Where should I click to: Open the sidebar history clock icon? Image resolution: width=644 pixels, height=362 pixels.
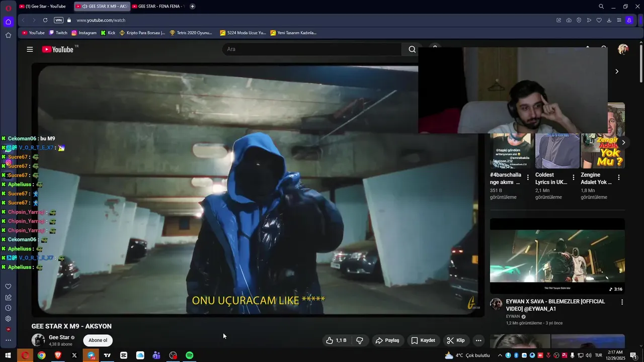pyautogui.click(x=8, y=308)
